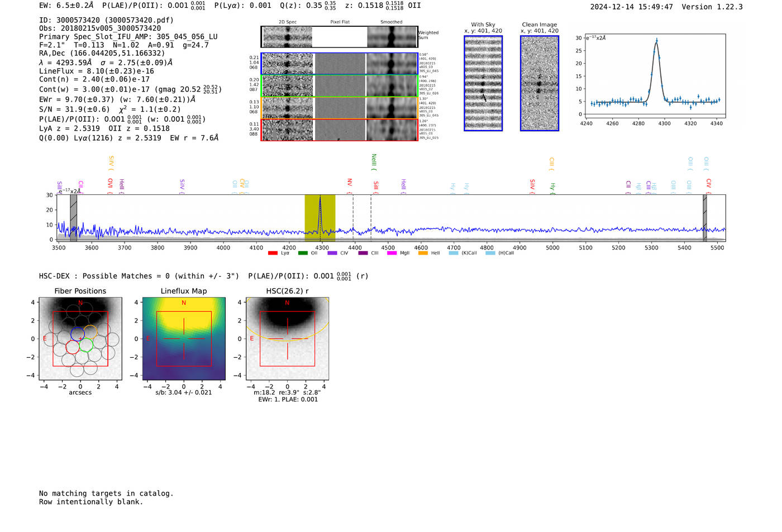
Task: Click the magenta MgII legend swatch
Action: tap(392, 253)
